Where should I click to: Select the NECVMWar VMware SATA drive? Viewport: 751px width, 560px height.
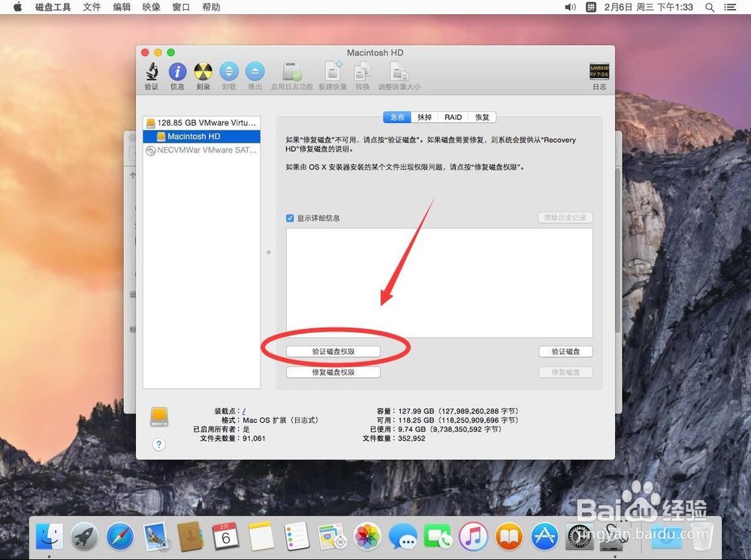pyautogui.click(x=201, y=150)
